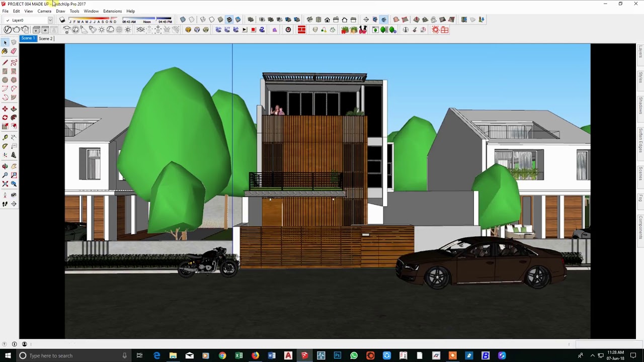Select the Scale tool
Screen dimensions: 644x362
click(x=5, y=126)
